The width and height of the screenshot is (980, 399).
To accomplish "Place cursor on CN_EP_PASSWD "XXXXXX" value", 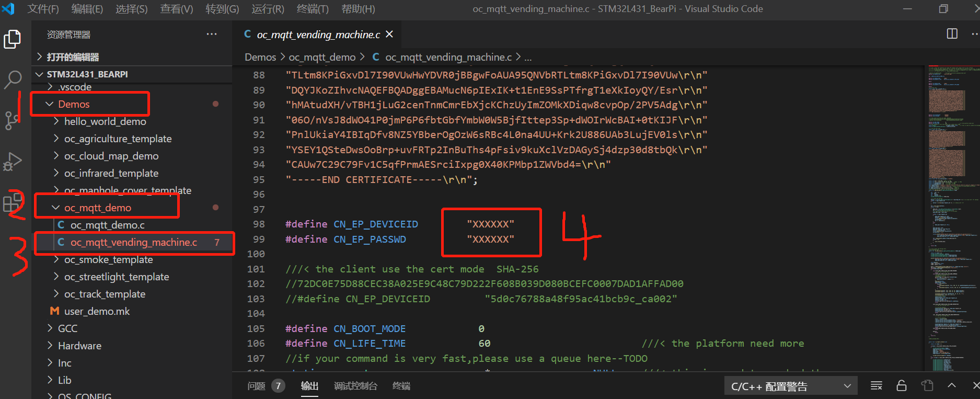I will tap(490, 240).
